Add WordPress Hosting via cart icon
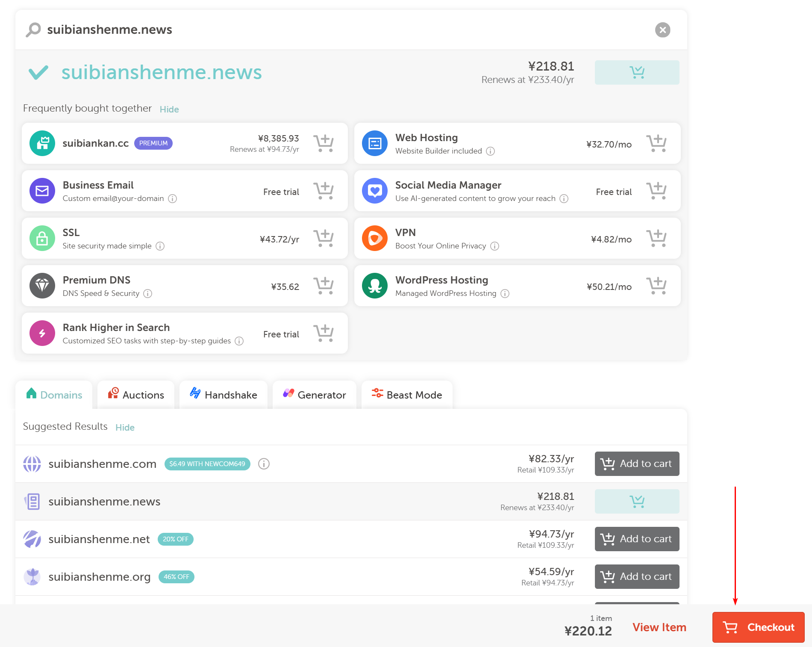Viewport: 812px width, 647px height. click(x=656, y=286)
